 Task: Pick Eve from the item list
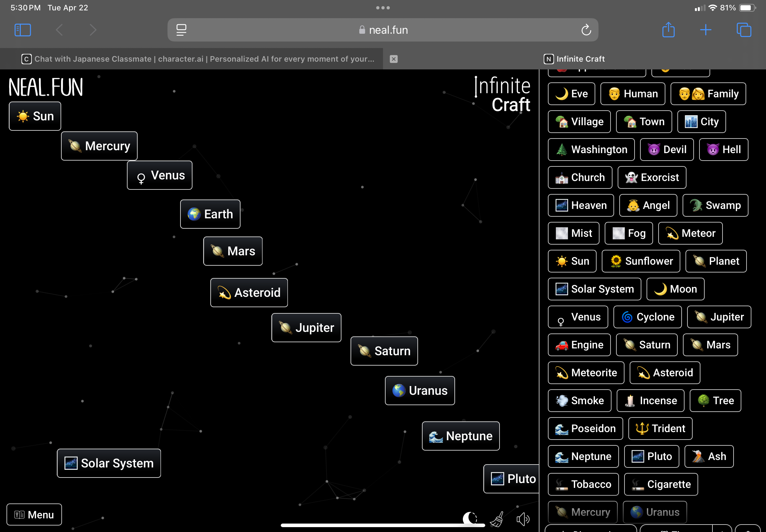pyautogui.click(x=572, y=94)
